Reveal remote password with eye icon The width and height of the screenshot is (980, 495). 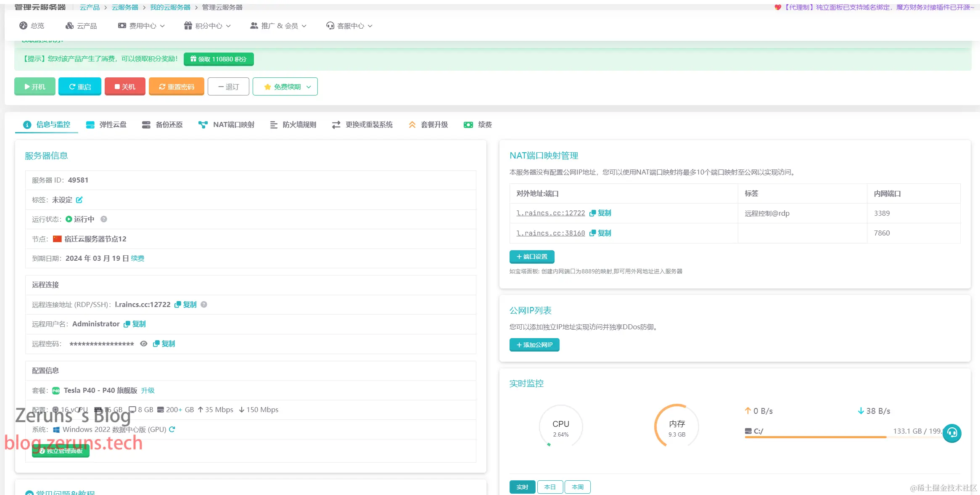point(144,344)
